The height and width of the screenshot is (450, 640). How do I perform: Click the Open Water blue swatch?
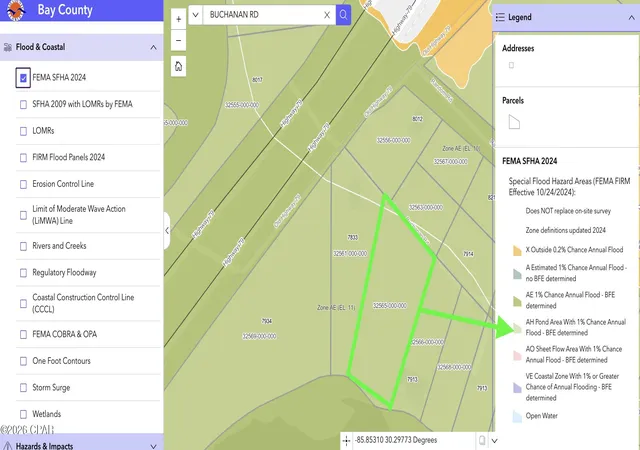click(x=517, y=417)
